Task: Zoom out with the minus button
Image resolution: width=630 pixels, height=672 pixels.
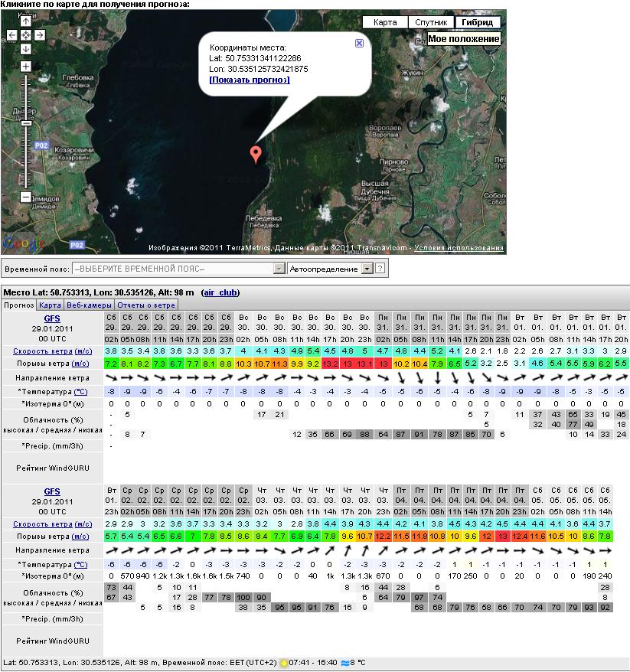Action: (25, 197)
